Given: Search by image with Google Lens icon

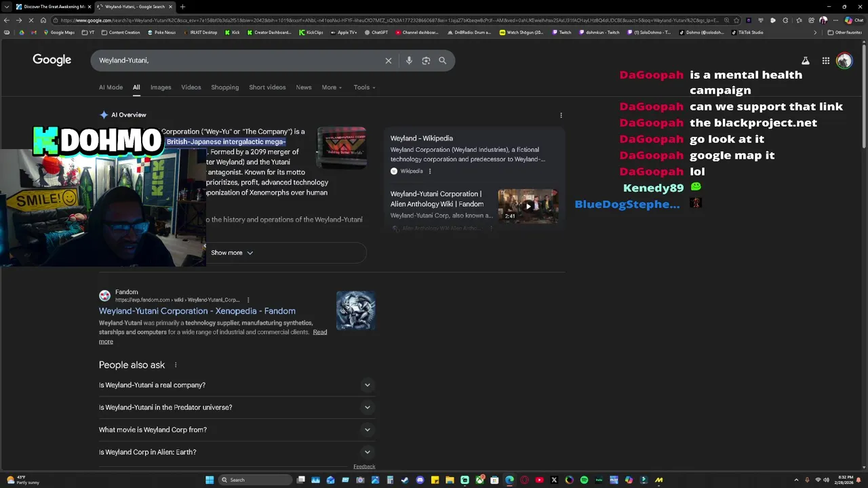Looking at the screenshot, I should pyautogui.click(x=426, y=60).
